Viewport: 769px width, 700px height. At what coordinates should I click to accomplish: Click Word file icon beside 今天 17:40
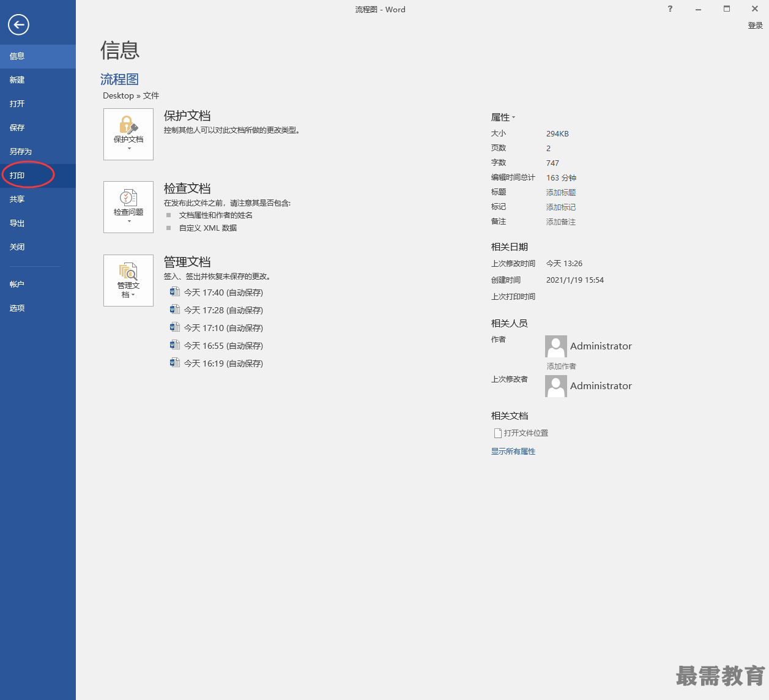(x=174, y=292)
